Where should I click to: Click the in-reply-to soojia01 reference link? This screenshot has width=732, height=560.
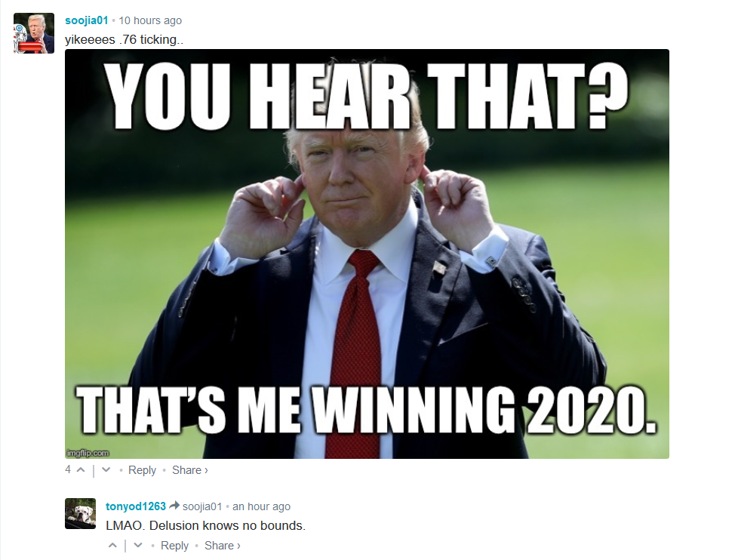(x=202, y=506)
